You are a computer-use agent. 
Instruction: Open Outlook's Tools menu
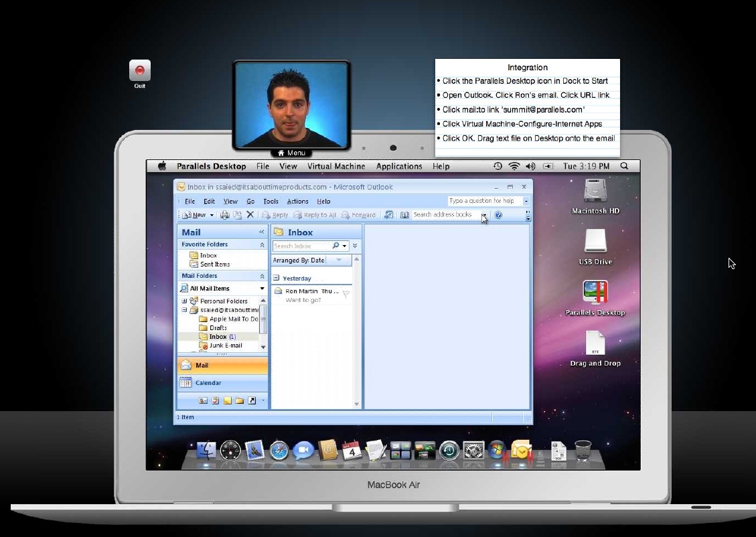click(x=271, y=202)
